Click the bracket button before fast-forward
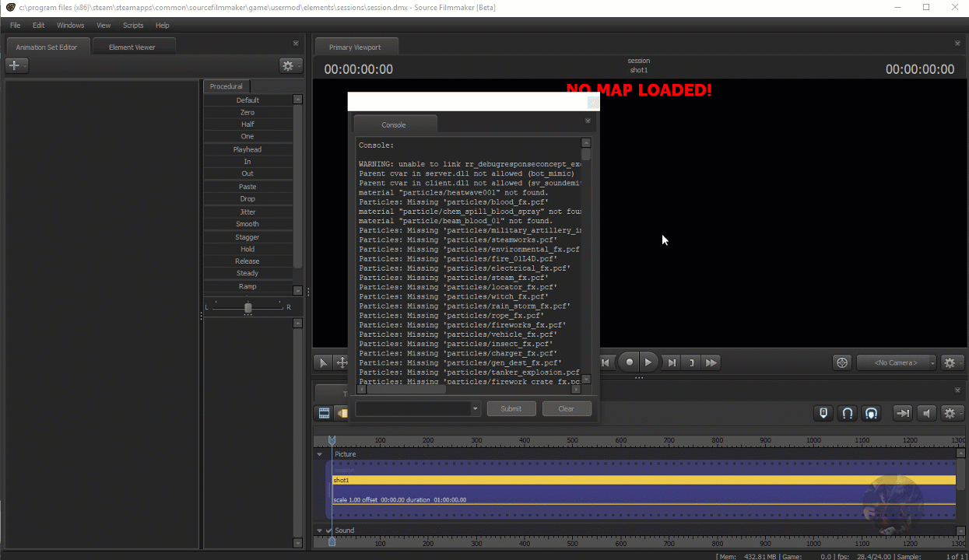Image resolution: width=969 pixels, height=560 pixels. tap(691, 362)
